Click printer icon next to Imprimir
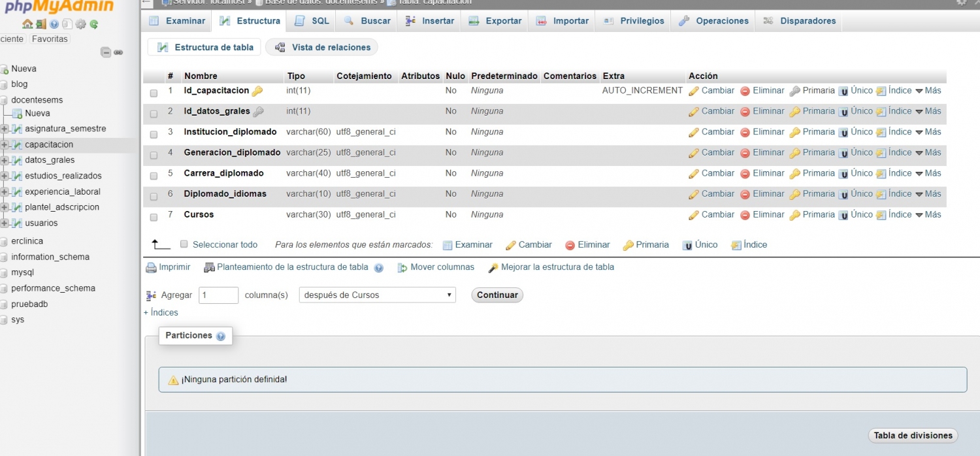Screen dimensions: 980x456 click(x=151, y=267)
